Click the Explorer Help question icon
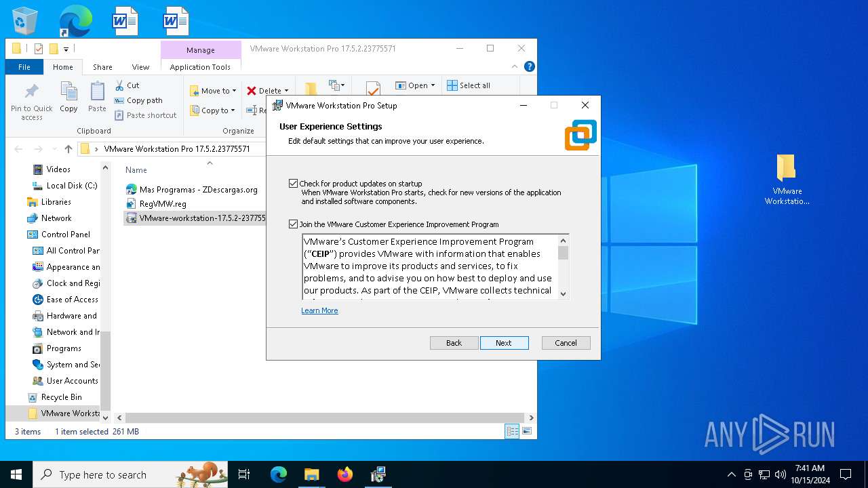Screen dimensions: 868x488 pyautogui.click(x=530, y=66)
